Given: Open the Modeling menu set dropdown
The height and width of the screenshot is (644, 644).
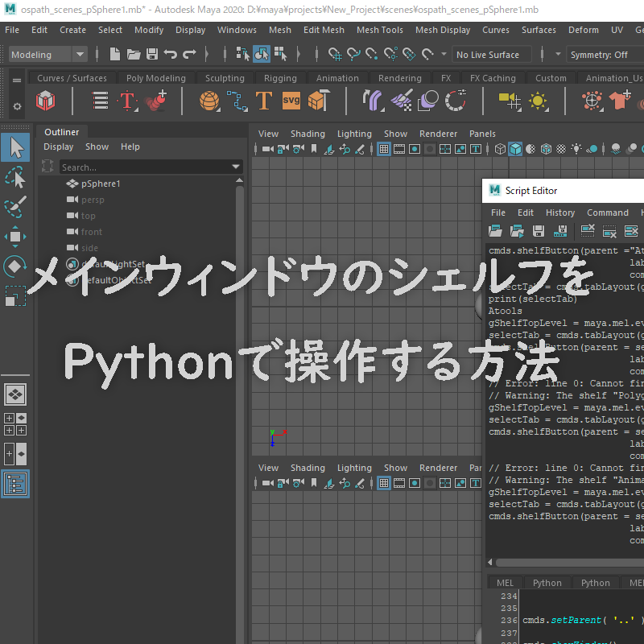Looking at the screenshot, I should (44, 54).
